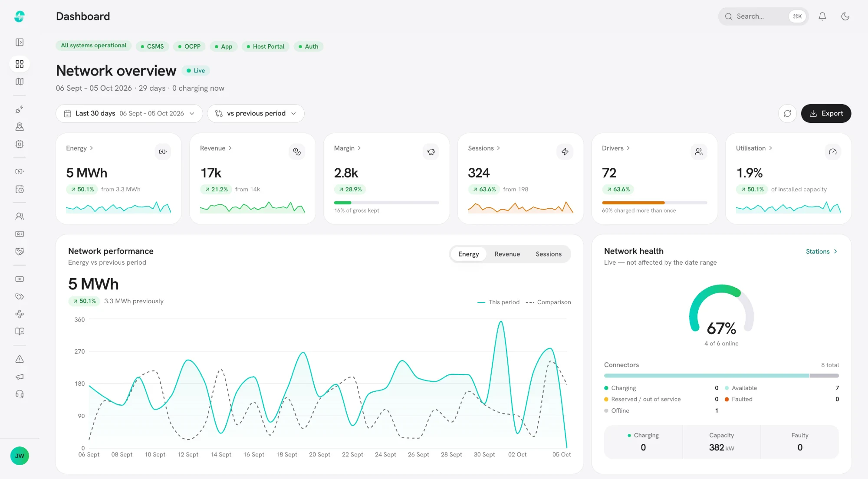Click the All systems operational badge
The height and width of the screenshot is (479, 868).
[x=94, y=46]
